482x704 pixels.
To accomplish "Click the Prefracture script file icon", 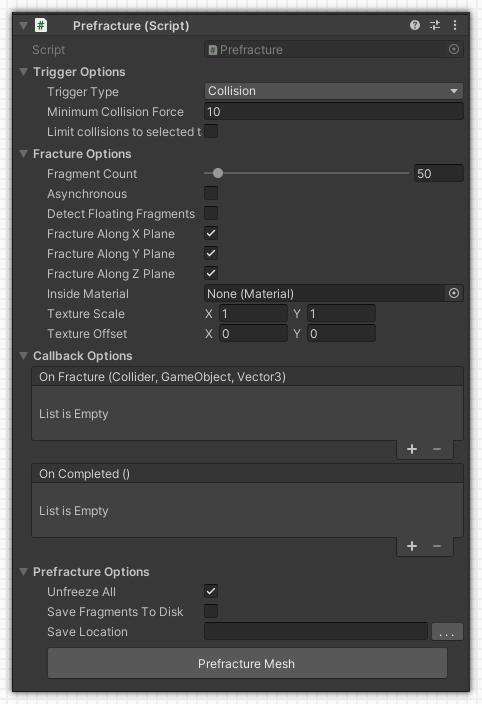I will click(x=41, y=25).
